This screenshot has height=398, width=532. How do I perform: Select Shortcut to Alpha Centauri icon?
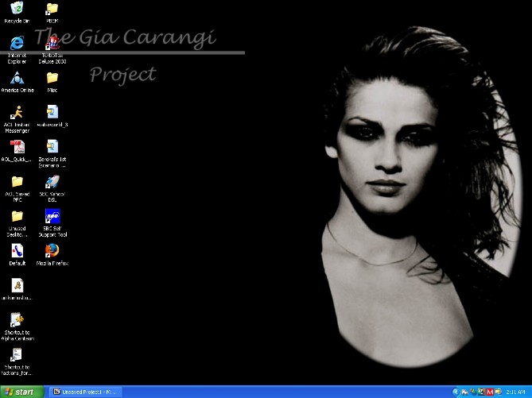click(17, 320)
